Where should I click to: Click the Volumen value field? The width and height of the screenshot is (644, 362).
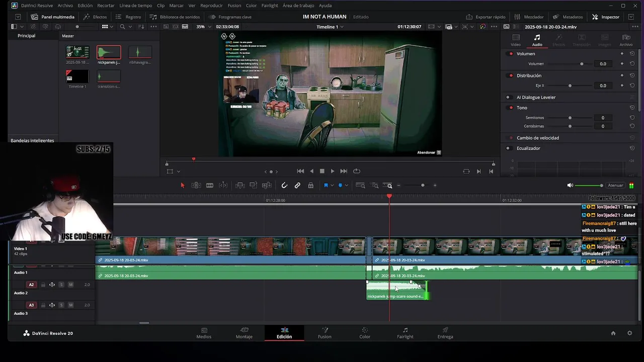tap(603, 64)
